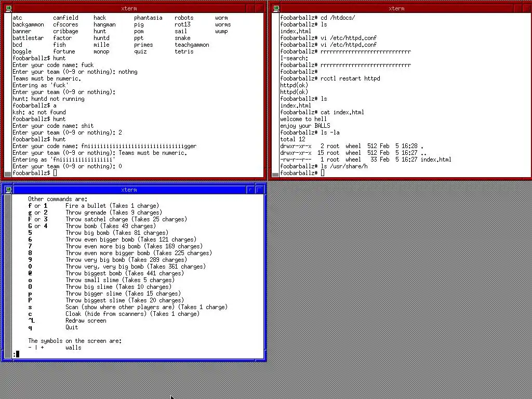
Task: Click 'fortune' in the games listing
Action: point(64,51)
